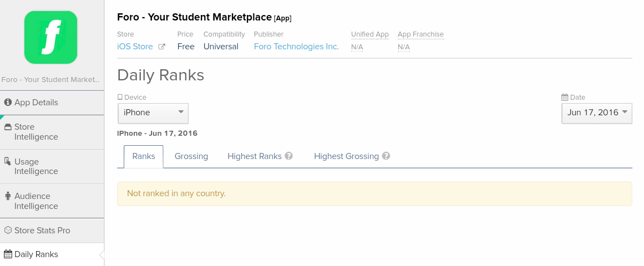Click the Store Intelligence shop icon

click(8, 127)
